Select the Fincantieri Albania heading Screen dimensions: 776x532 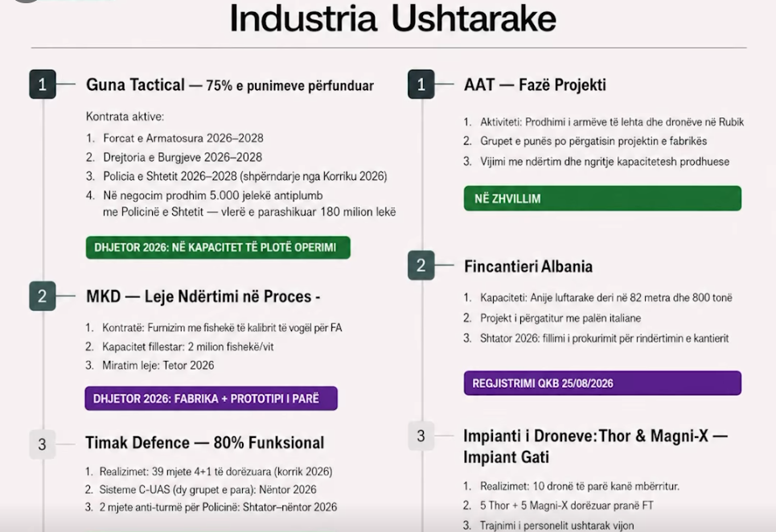click(x=528, y=267)
